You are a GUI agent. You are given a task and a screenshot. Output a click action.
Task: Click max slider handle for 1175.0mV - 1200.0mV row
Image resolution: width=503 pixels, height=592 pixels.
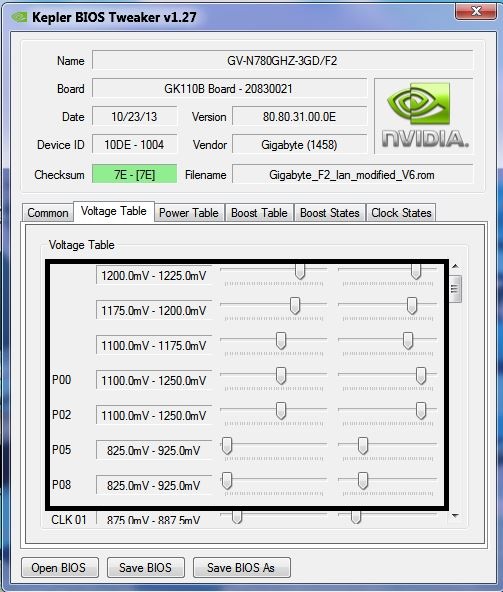pyautogui.click(x=412, y=306)
